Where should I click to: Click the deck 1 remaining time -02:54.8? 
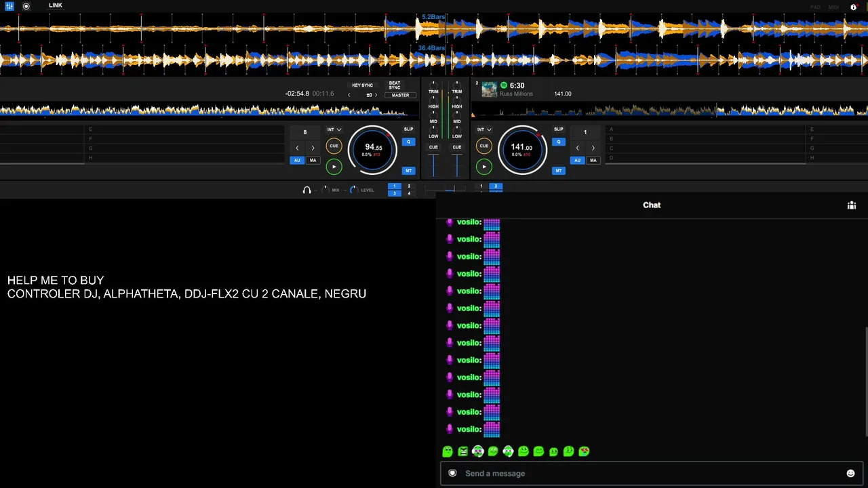(297, 94)
